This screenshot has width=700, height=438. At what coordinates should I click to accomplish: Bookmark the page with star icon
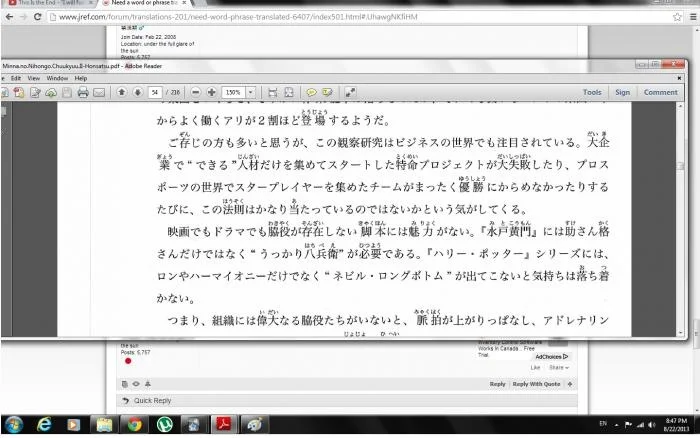click(x=677, y=17)
